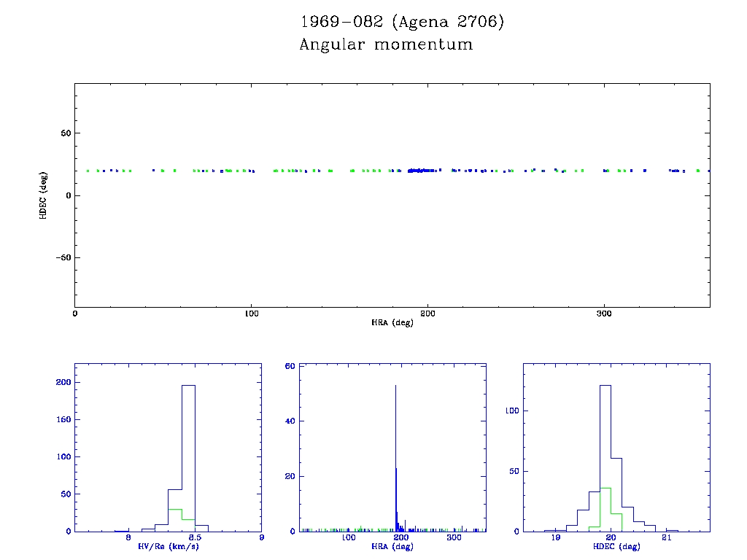Click the green bar in the HV/Re histogram
The height and width of the screenshot is (560, 747).
coord(175,519)
